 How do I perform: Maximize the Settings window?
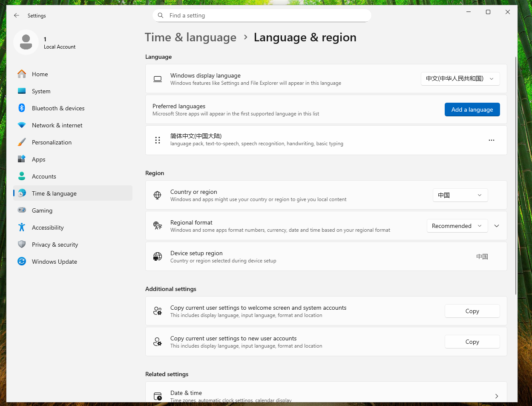[488, 12]
